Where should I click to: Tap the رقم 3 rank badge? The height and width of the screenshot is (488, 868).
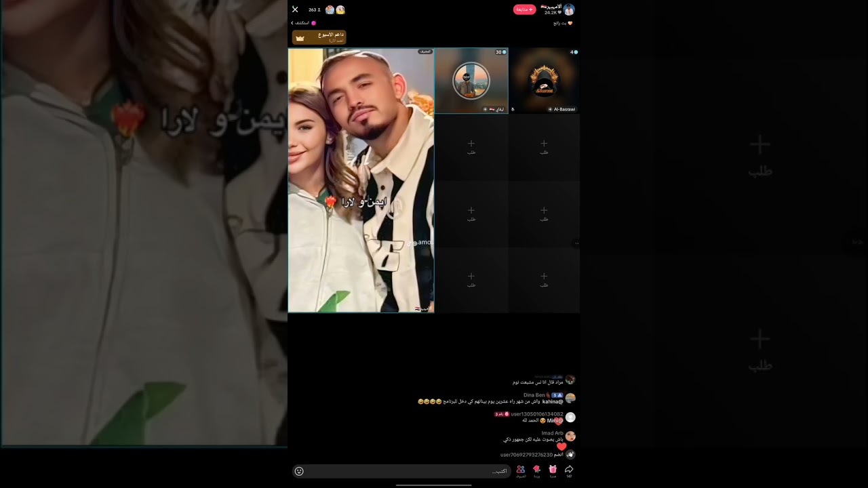[x=501, y=414]
